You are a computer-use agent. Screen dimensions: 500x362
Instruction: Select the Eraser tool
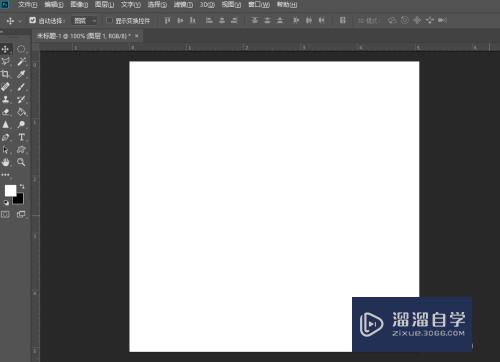[x=5, y=112]
